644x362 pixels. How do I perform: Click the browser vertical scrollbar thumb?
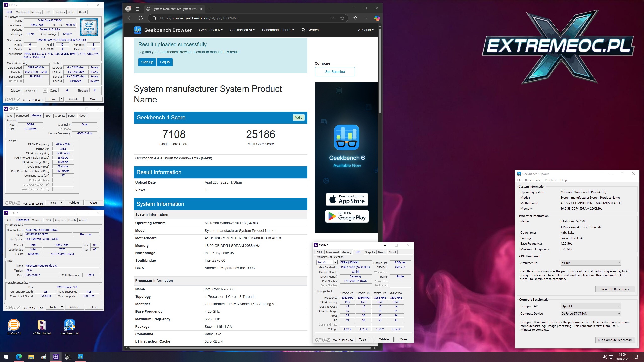click(380, 72)
